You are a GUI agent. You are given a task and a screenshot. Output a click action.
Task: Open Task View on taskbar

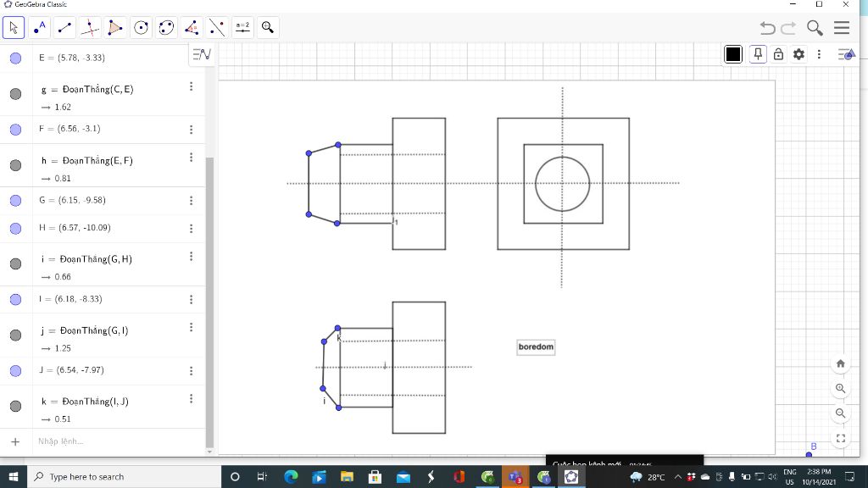(263, 476)
